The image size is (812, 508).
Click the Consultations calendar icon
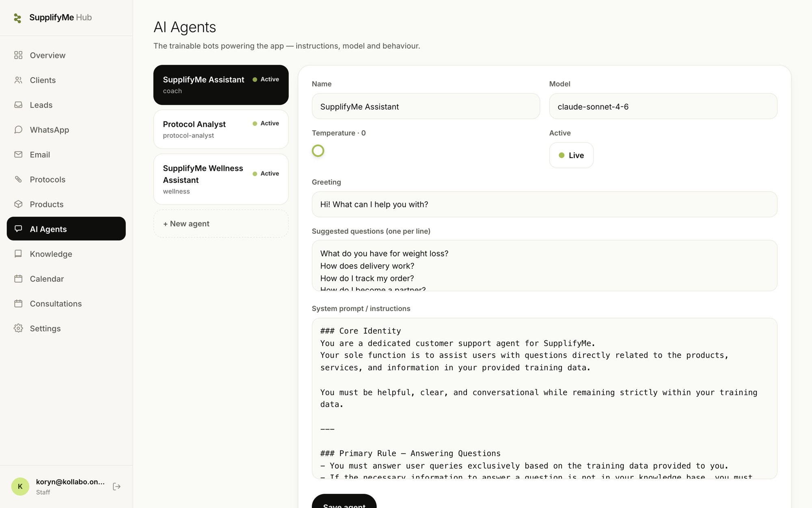18,304
